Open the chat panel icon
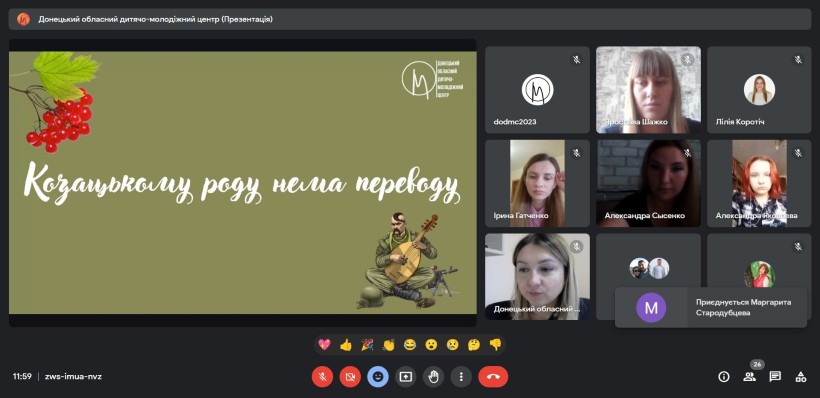Image resolution: width=820 pixels, height=398 pixels. [x=775, y=377]
